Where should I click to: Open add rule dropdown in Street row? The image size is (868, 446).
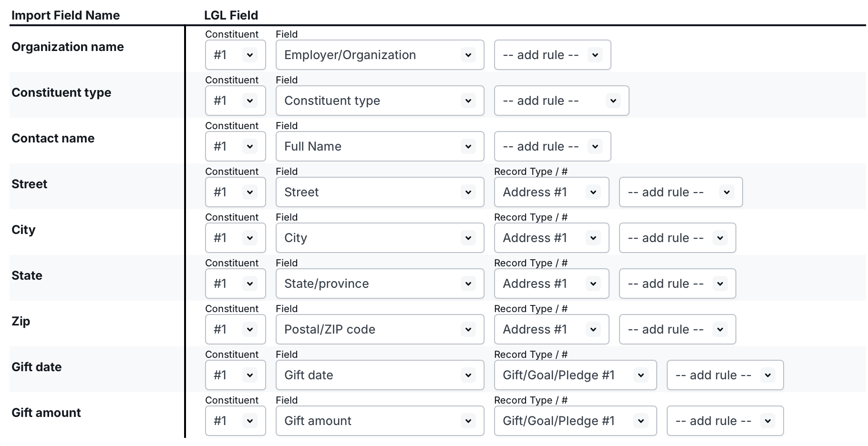click(681, 192)
